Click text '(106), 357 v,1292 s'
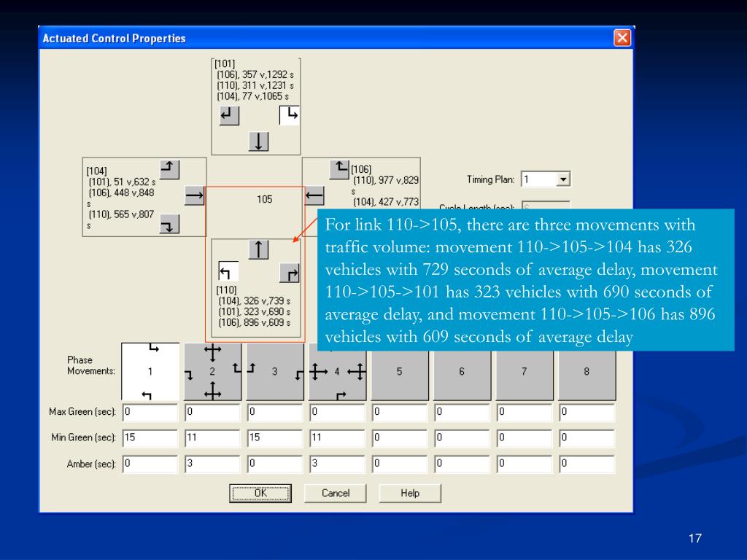 pos(255,75)
